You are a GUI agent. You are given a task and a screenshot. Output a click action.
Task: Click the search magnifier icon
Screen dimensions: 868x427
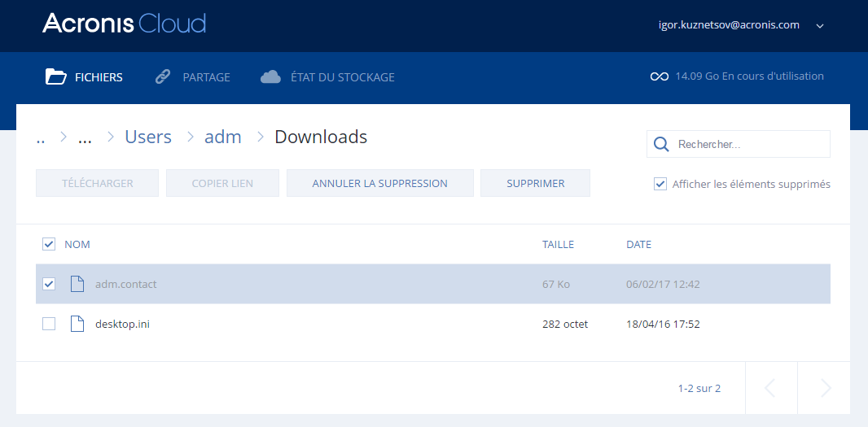point(662,144)
